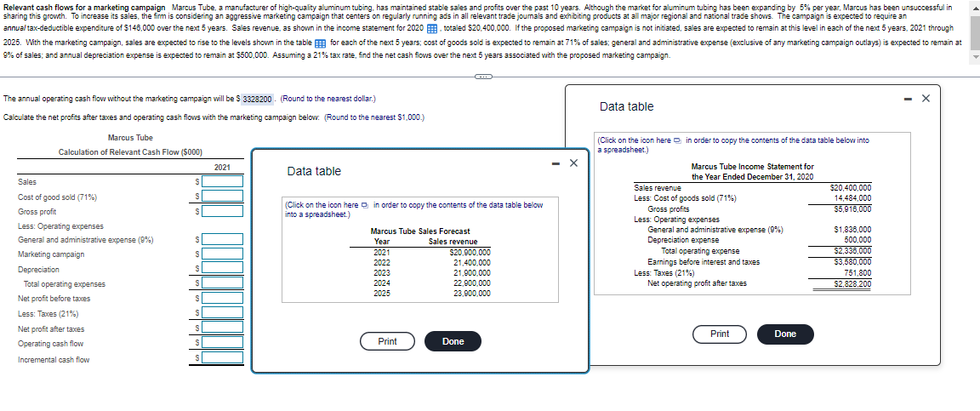Viewport: 980px width, 411px height.
Task: Copy Income Statement data table to spreadsheet
Action: tap(677, 140)
